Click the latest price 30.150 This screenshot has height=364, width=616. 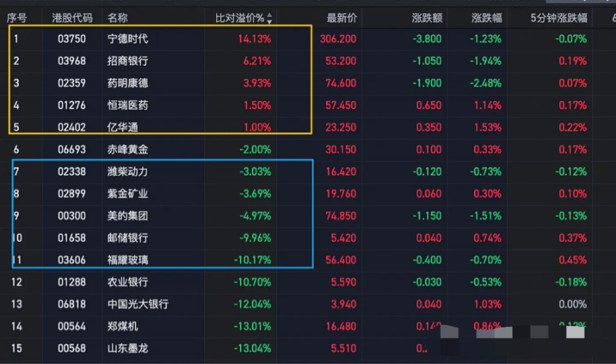[341, 150]
